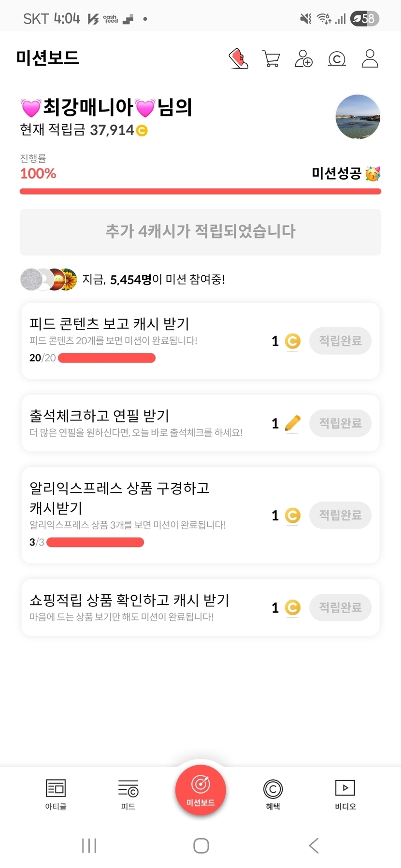401x868 pixels.
Task: Open the 아티클 tab
Action: [x=56, y=794]
